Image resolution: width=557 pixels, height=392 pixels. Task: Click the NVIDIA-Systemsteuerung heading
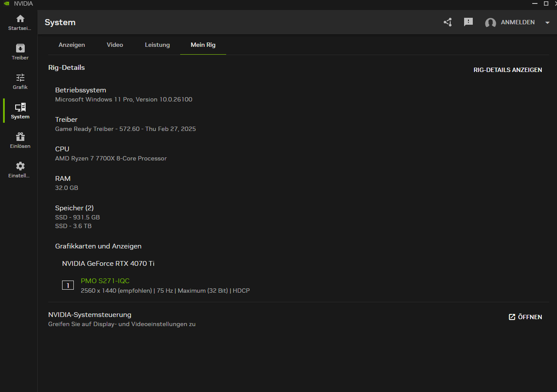(x=89, y=315)
